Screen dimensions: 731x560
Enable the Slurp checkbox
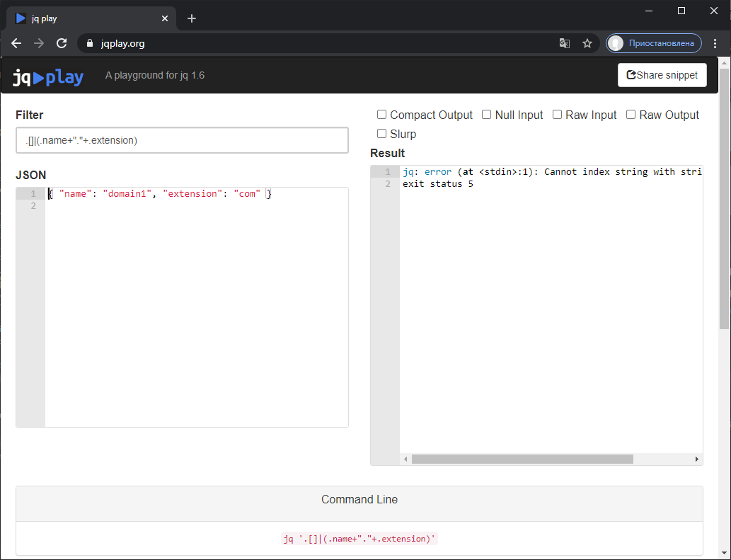[382, 134]
